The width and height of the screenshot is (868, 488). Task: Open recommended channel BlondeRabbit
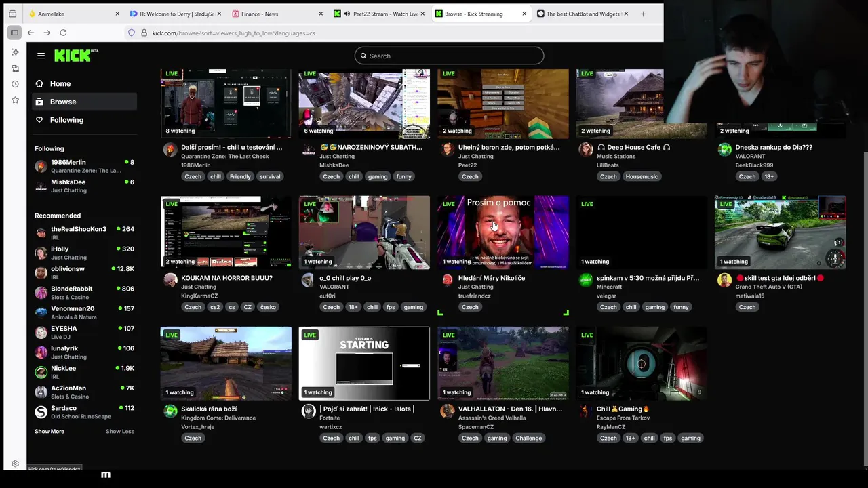click(x=84, y=293)
